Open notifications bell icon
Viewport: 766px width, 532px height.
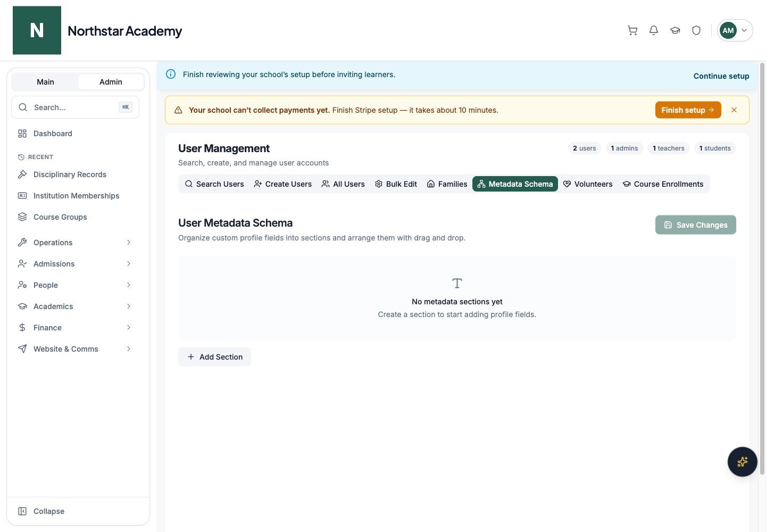(654, 30)
